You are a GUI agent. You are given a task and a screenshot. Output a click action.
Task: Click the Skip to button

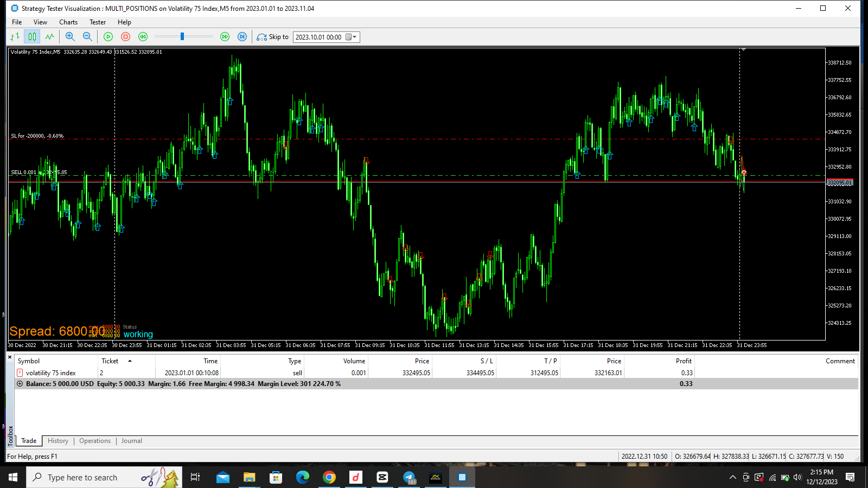pyautogui.click(x=273, y=37)
